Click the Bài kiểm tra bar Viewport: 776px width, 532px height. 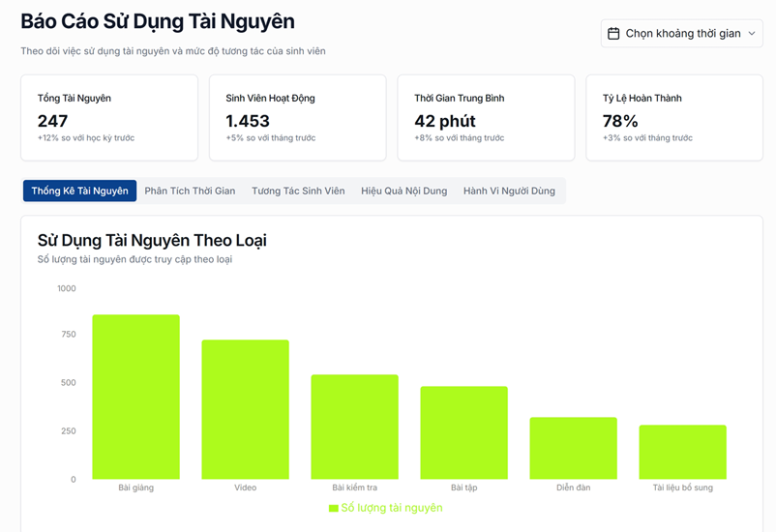click(355, 427)
